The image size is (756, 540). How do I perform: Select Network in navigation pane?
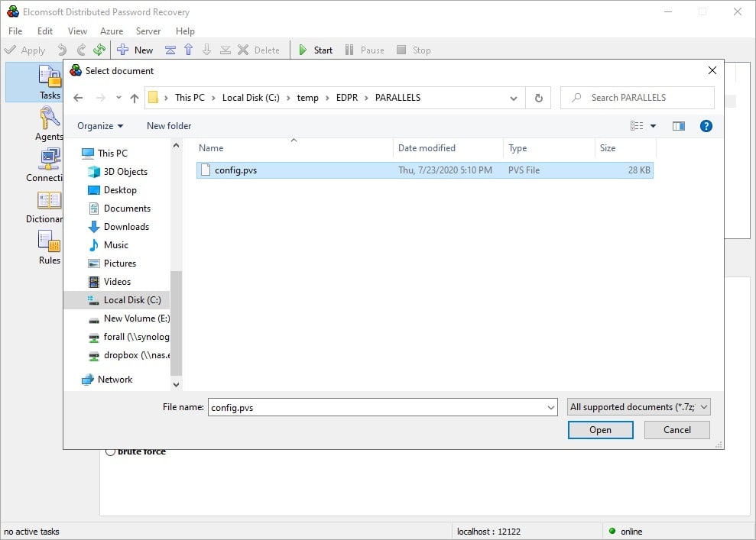tap(107, 380)
